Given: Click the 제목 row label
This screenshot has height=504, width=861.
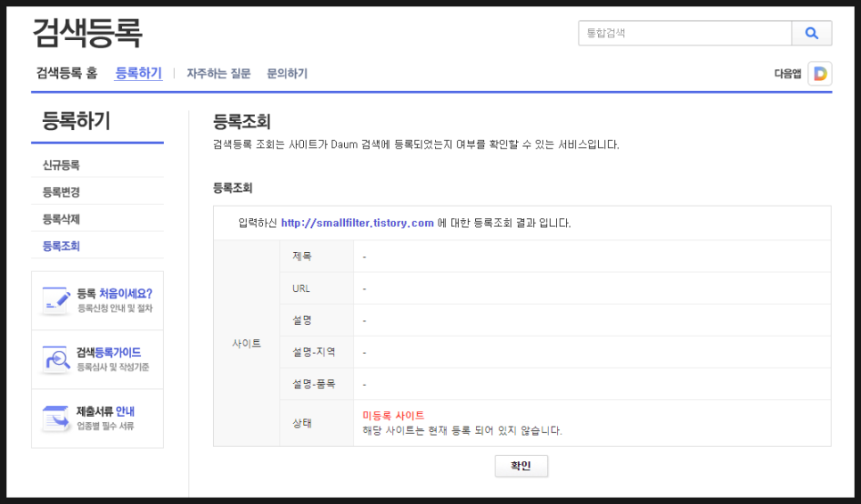Looking at the screenshot, I should (x=302, y=256).
